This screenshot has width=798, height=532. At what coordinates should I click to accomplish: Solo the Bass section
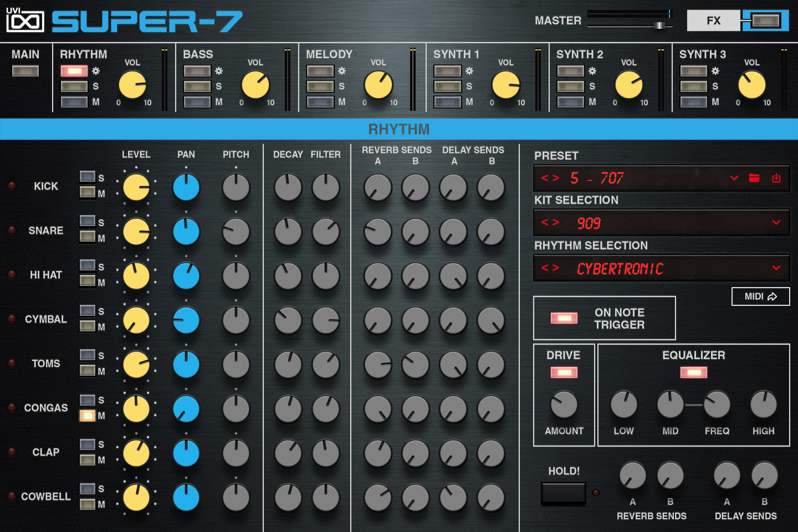point(197,86)
